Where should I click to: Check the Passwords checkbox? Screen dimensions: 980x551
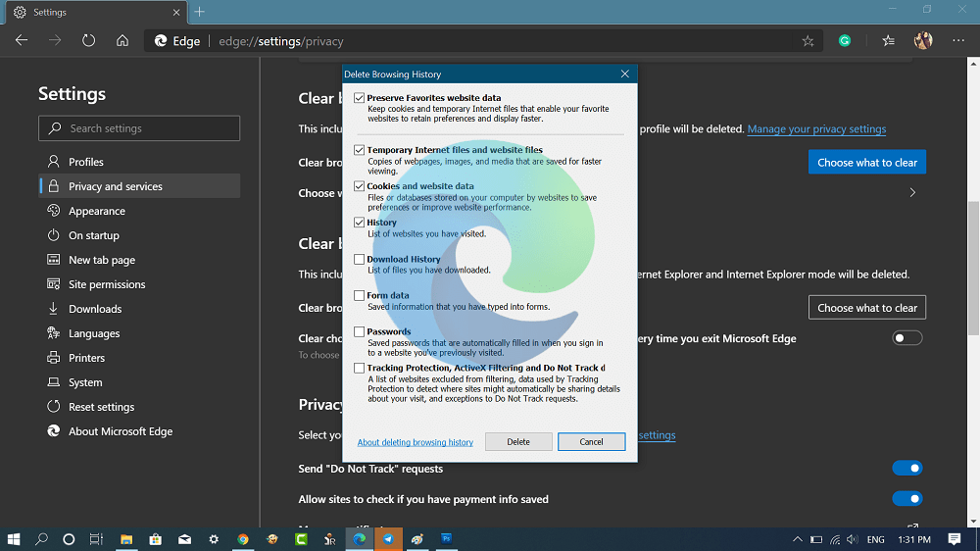[x=359, y=331]
